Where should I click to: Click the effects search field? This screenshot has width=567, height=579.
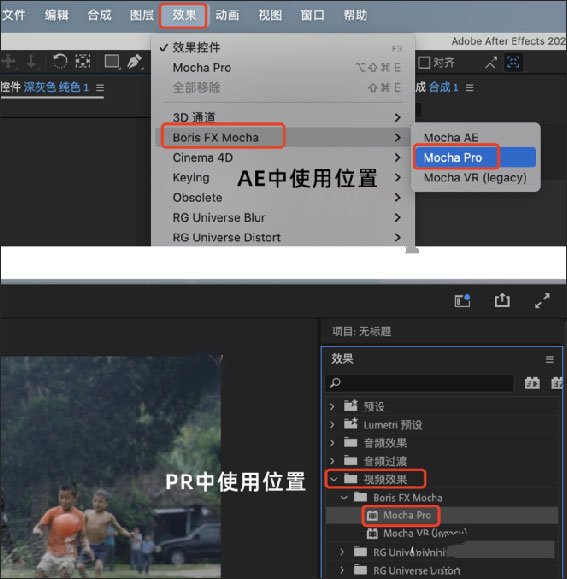coord(420,383)
